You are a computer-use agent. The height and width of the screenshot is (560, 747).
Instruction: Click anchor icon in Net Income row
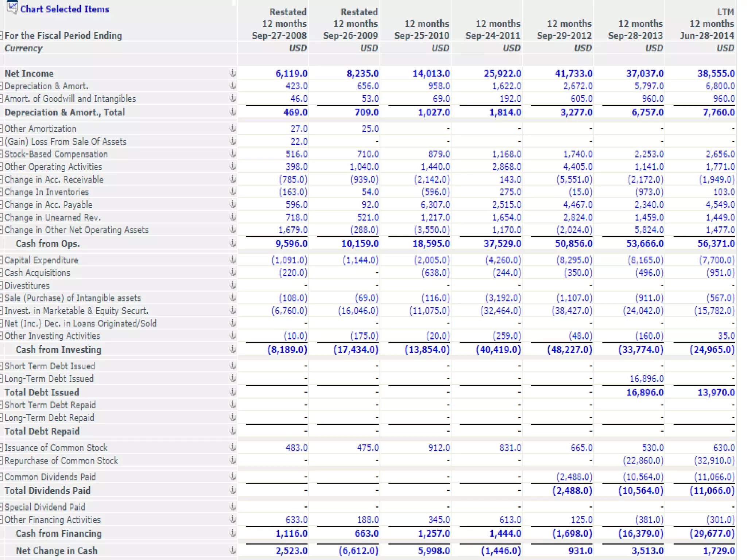click(x=232, y=73)
